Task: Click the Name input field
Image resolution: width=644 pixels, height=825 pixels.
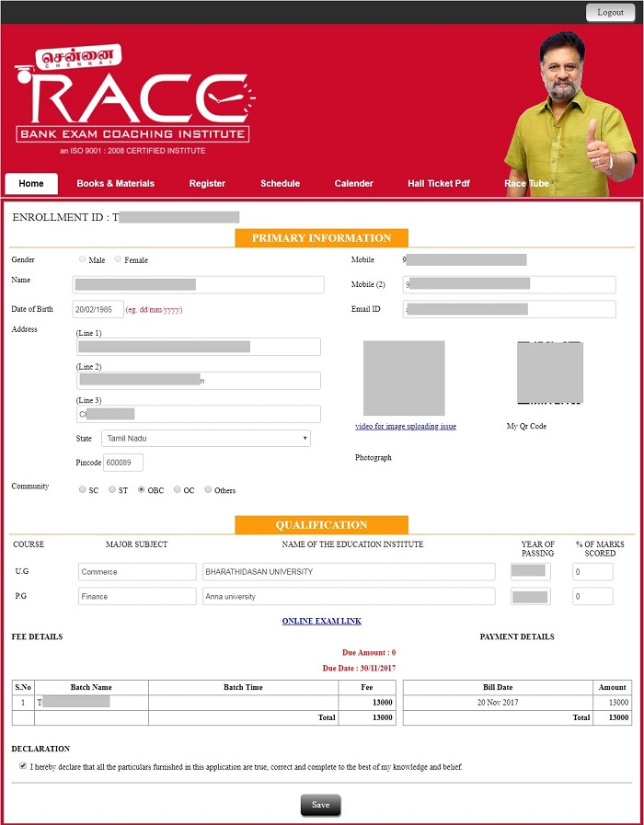Action: point(198,284)
